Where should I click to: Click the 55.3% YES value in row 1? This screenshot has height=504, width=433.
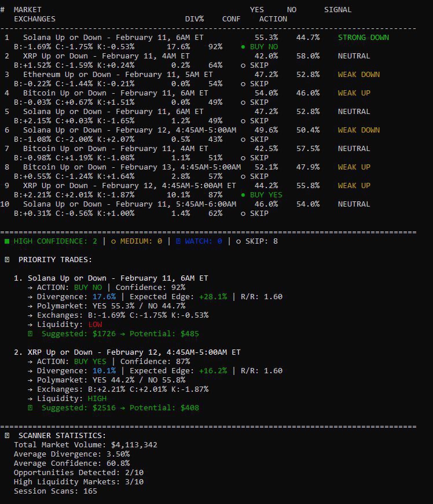266,38
